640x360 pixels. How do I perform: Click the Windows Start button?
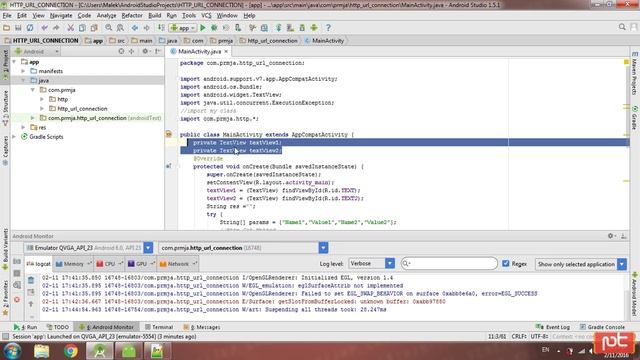tap(12, 351)
